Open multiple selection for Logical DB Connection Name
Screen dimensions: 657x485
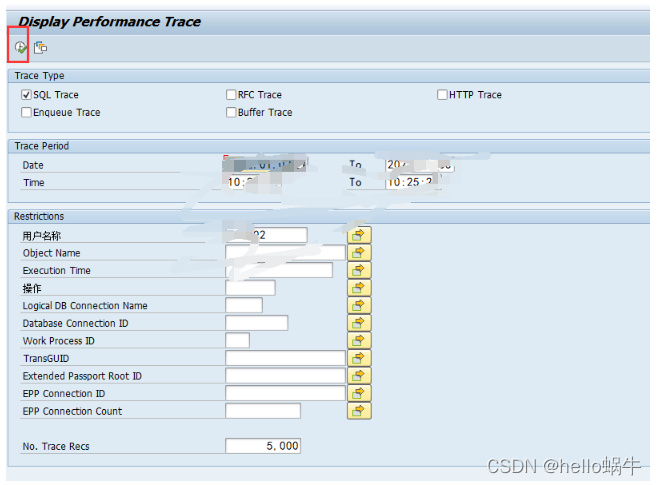[359, 305]
